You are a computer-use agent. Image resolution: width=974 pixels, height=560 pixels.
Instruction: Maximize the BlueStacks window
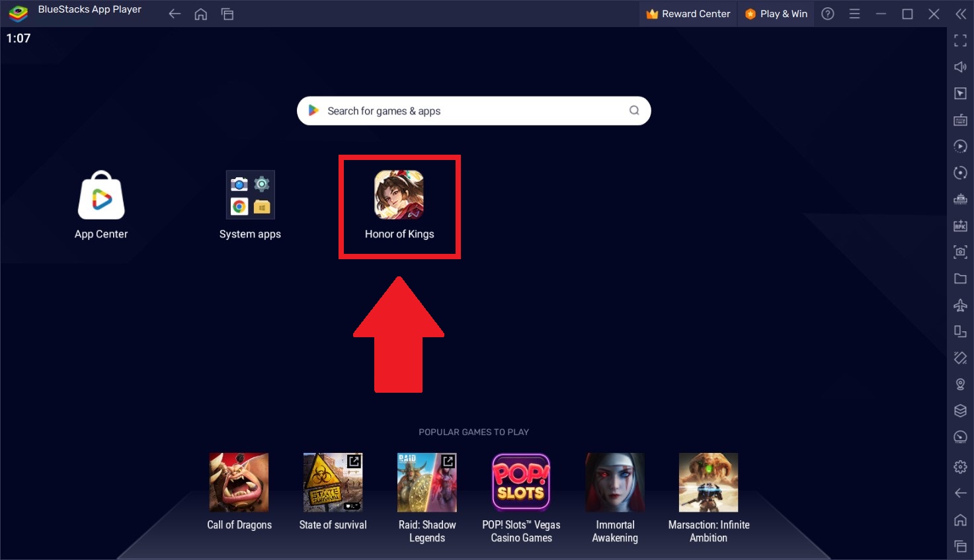coord(907,14)
